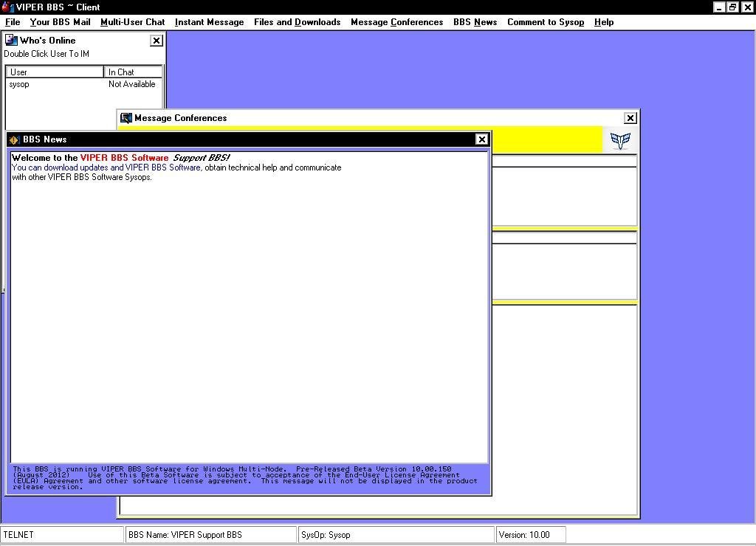Click the VIPER BBS Client app icon
The image size is (756, 546).
coord(7,7)
